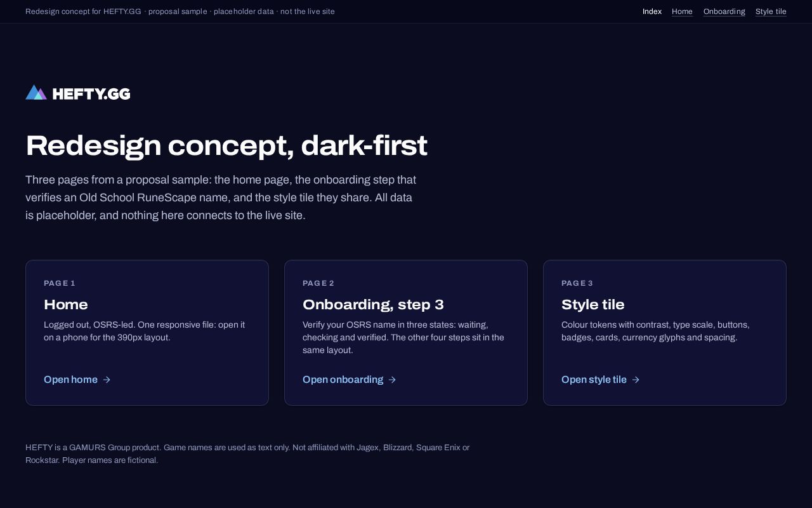Open Style tile from the top navigation
Viewport: 812px width, 508px height.
pyautogui.click(x=771, y=11)
